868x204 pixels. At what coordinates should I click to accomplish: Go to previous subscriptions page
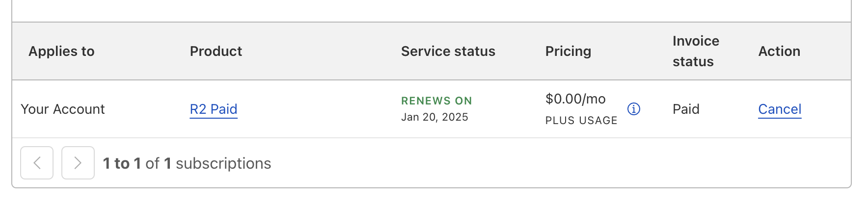[37, 163]
